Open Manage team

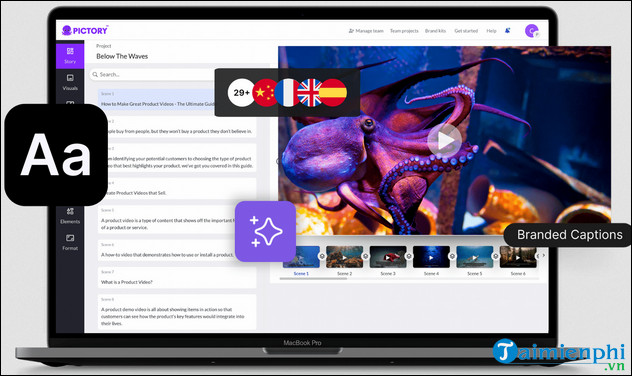pyautogui.click(x=366, y=31)
